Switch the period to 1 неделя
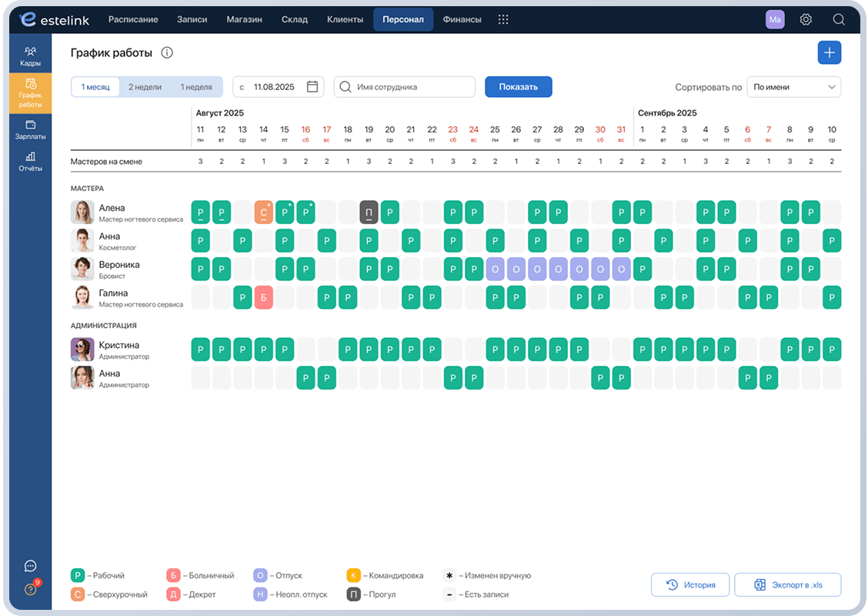Screen dimensions: 868x616 pyautogui.click(x=196, y=87)
